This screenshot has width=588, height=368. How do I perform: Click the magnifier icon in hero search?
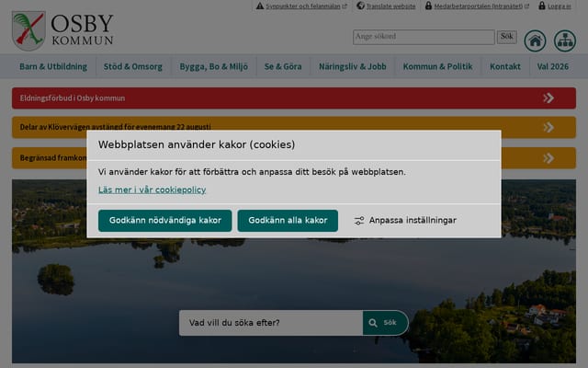click(x=373, y=323)
